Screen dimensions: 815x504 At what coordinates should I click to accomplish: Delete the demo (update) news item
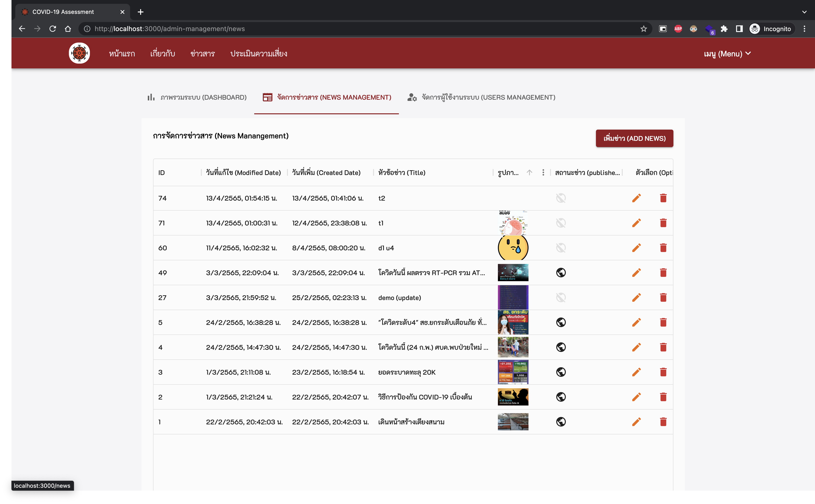click(663, 297)
